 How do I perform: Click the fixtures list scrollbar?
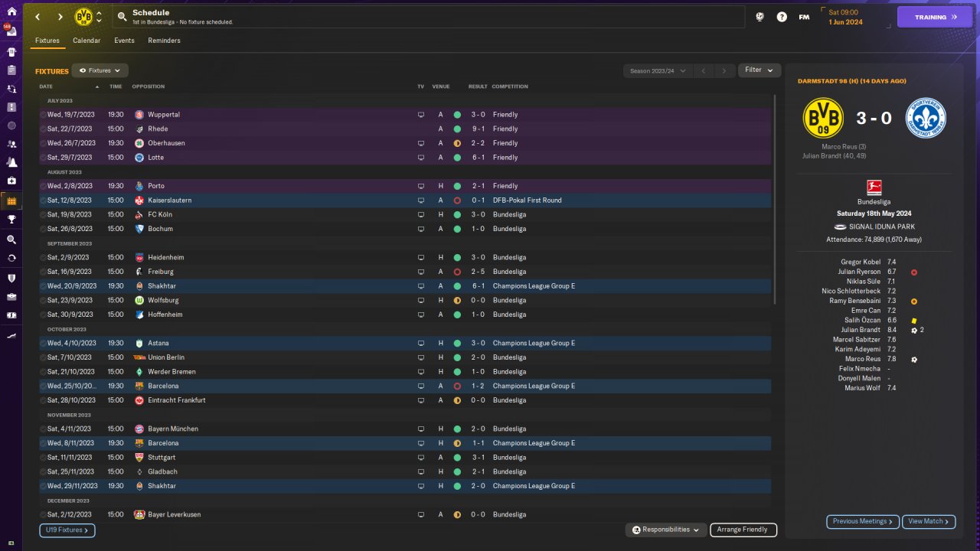click(x=775, y=199)
